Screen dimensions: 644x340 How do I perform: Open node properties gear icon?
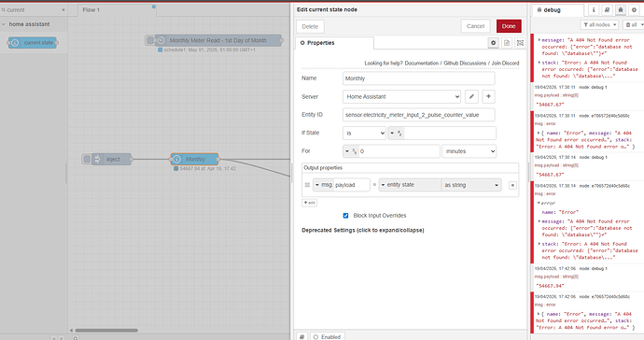point(494,43)
